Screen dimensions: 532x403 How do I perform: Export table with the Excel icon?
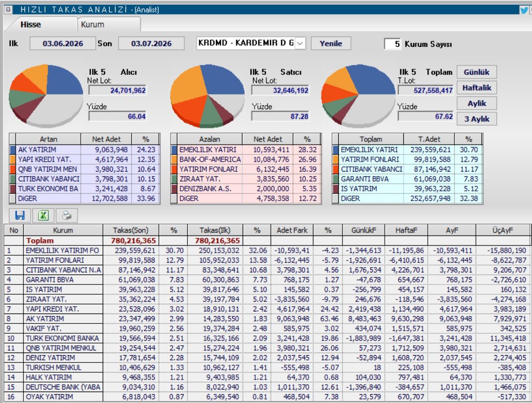(43, 215)
